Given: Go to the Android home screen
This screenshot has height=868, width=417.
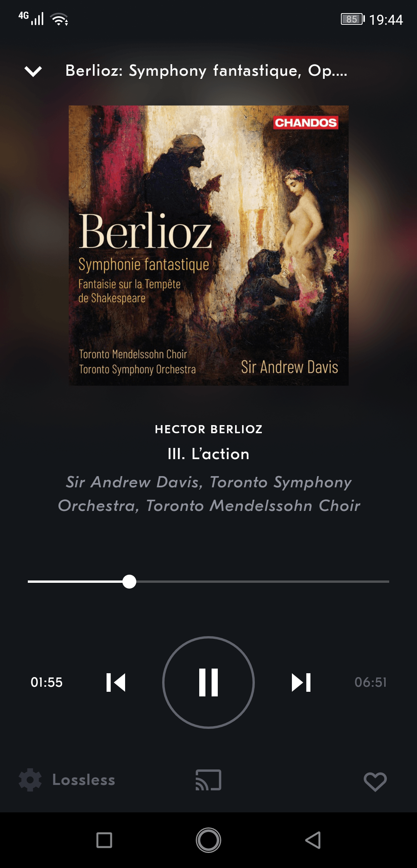Looking at the screenshot, I should pos(208,840).
